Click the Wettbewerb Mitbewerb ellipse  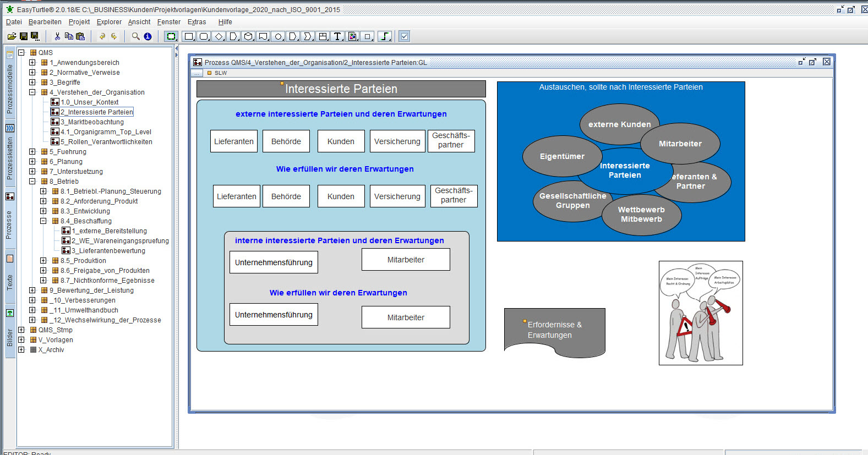[641, 214]
